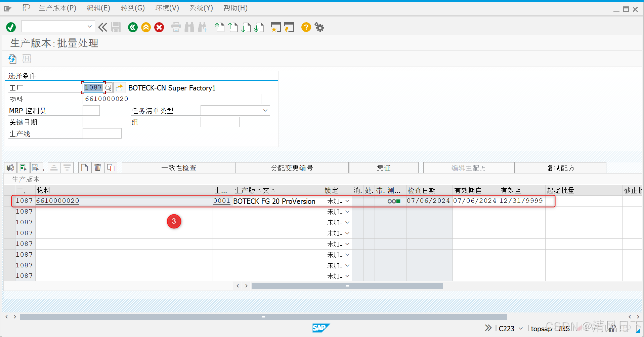The image size is (644, 337).
Task: Click the table's horizontal scrollbar thumb
Action: click(347, 286)
